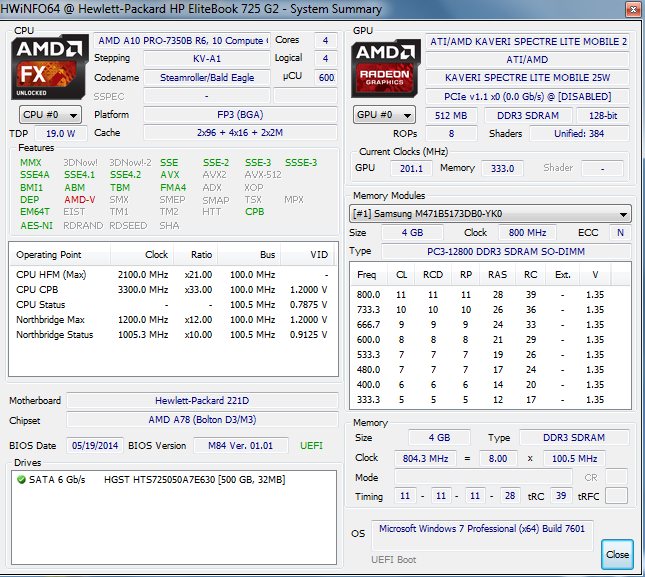Click the green UEFI label

pos(311,446)
